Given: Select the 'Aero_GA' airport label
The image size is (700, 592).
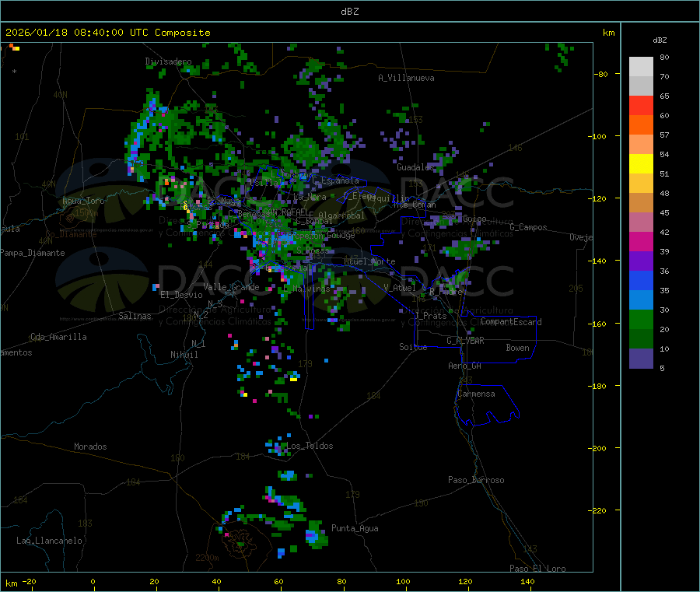Looking at the screenshot, I should point(465,366).
